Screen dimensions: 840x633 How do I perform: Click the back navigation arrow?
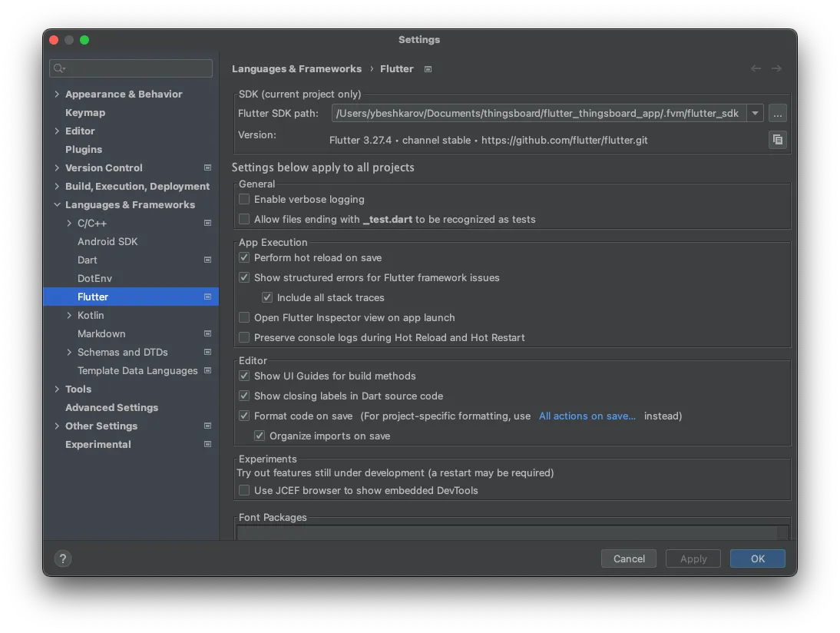756,69
